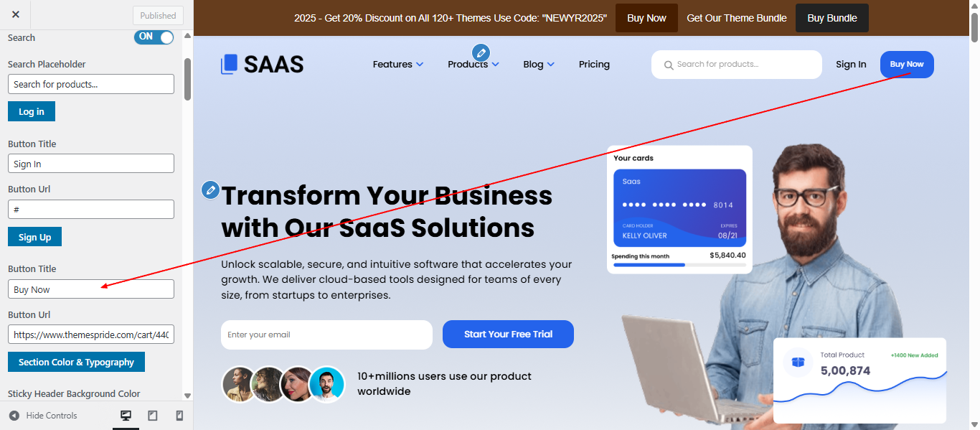The image size is (980, 430).
Task: Open the Section Color & Typography tab
Action: click(x=76, y=362)
